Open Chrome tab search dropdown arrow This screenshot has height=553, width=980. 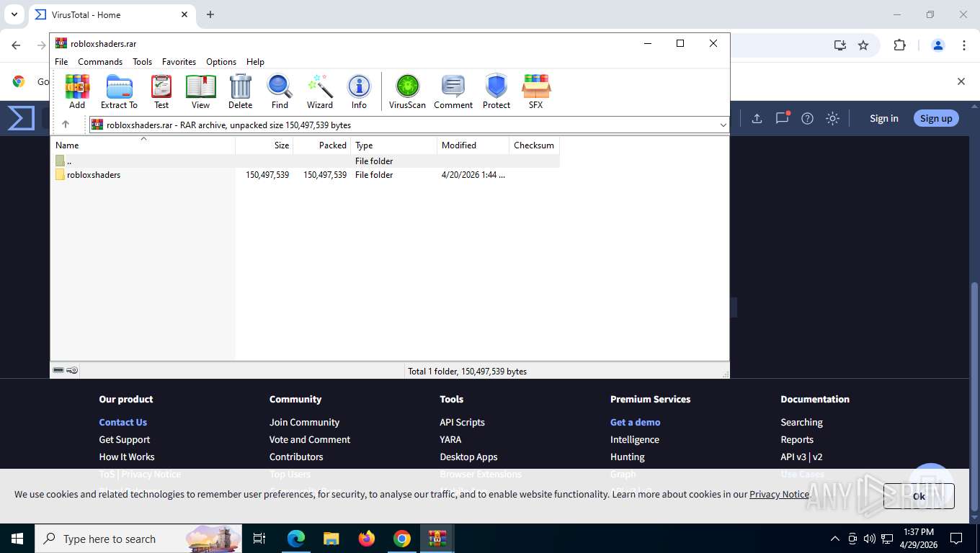coord(14,14)
